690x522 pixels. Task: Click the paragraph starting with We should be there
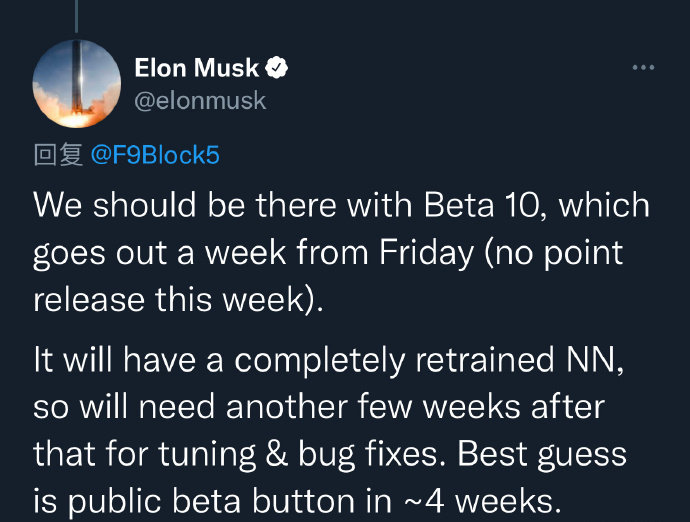pyautogui.click(x=341, y=253)
